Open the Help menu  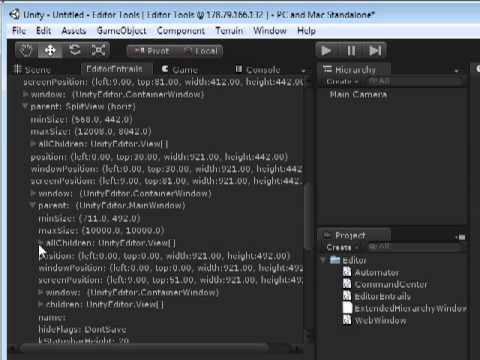point(306,31)
